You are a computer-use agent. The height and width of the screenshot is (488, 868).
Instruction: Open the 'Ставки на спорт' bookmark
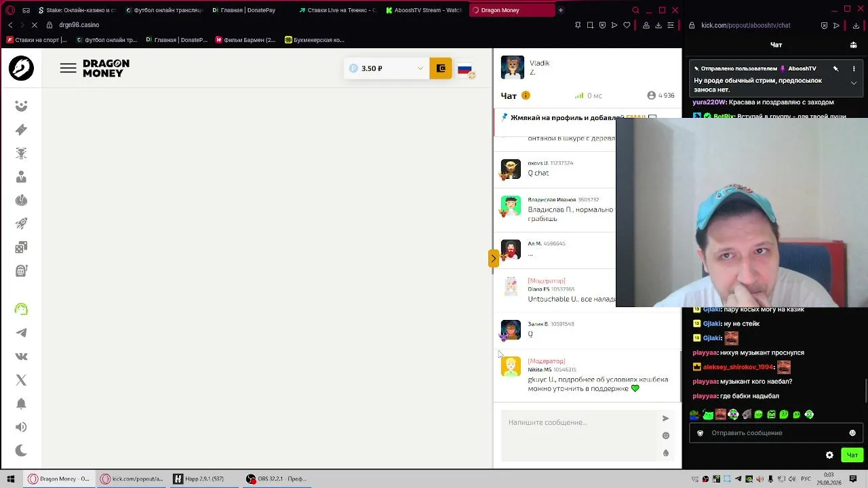click(x=37, y=40)
